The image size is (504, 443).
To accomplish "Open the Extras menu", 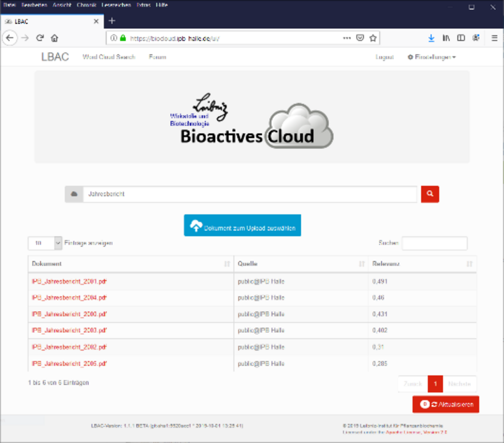I will [143, 5].
